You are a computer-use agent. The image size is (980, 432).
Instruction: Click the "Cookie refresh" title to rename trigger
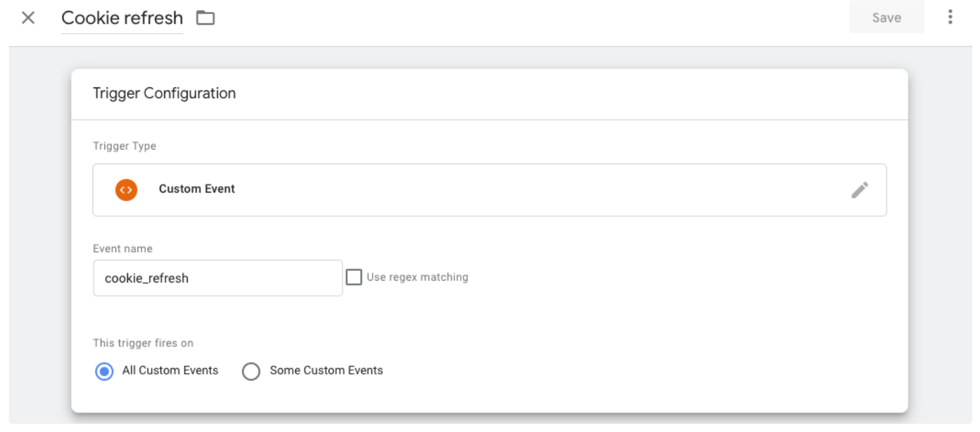coord(122,18)
